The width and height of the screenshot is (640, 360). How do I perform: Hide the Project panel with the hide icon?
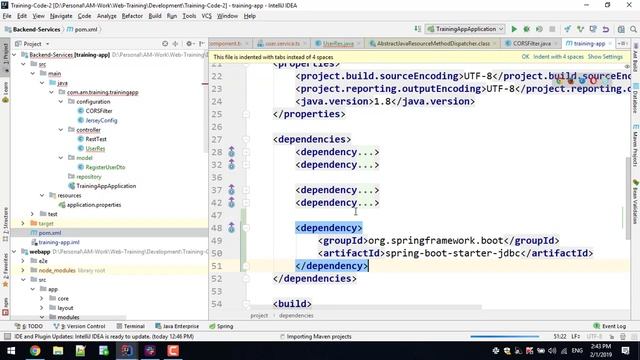click(x=202, y=43)
